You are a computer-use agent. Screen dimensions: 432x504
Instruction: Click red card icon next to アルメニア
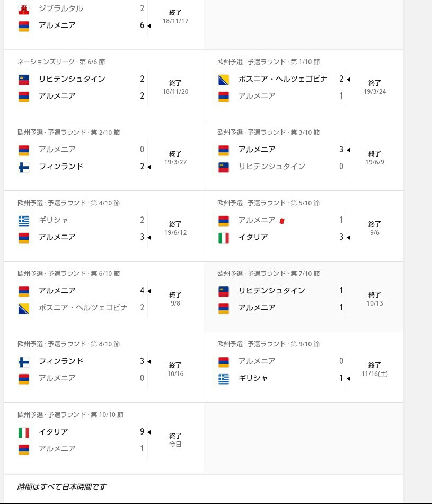click(282, 221)
